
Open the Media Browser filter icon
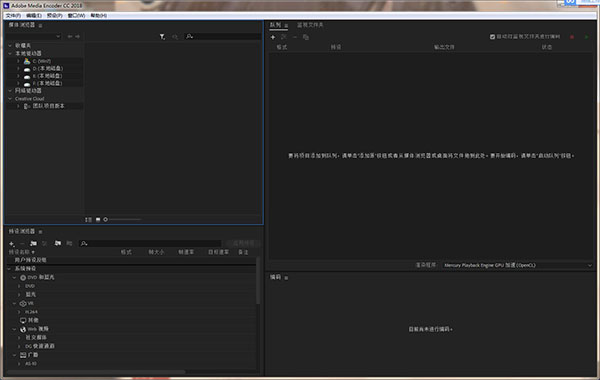(162, 36)
